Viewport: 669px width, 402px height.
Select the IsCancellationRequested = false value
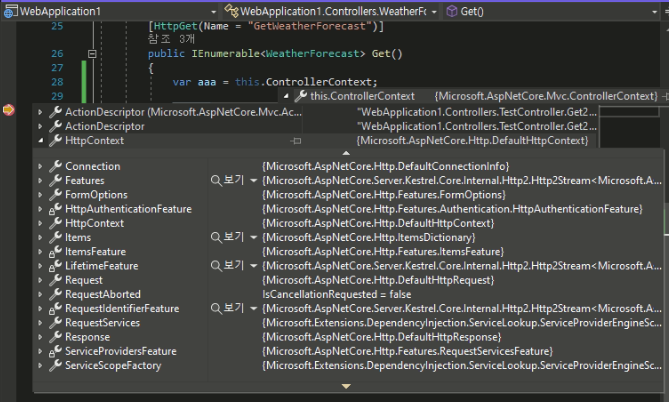[337, 294]
